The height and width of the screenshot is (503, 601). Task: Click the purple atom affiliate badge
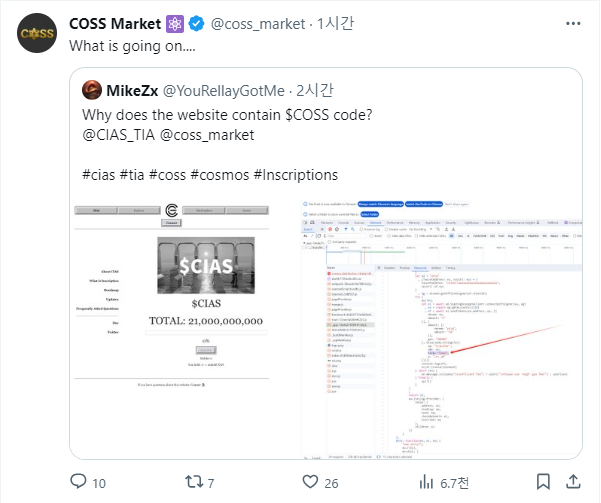pos(175,24)
